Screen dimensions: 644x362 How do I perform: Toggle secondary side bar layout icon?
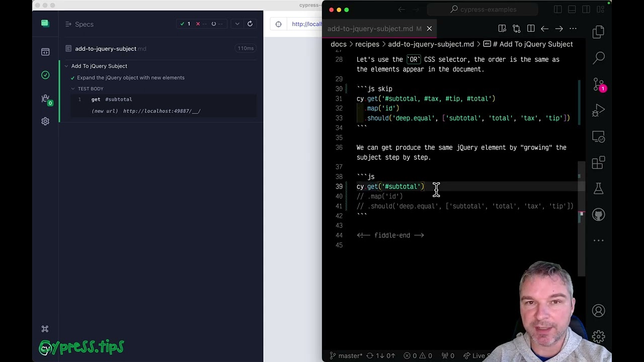pyautogui.click(x=586, y=10)
